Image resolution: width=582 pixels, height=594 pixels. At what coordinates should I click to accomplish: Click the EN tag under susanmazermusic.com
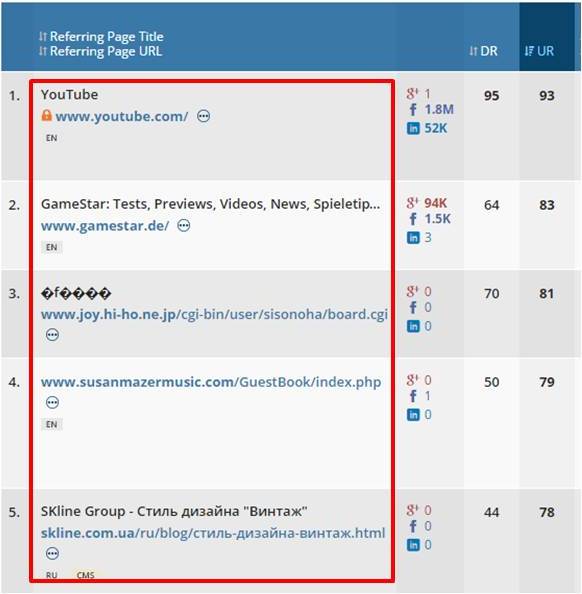(52, 424)
